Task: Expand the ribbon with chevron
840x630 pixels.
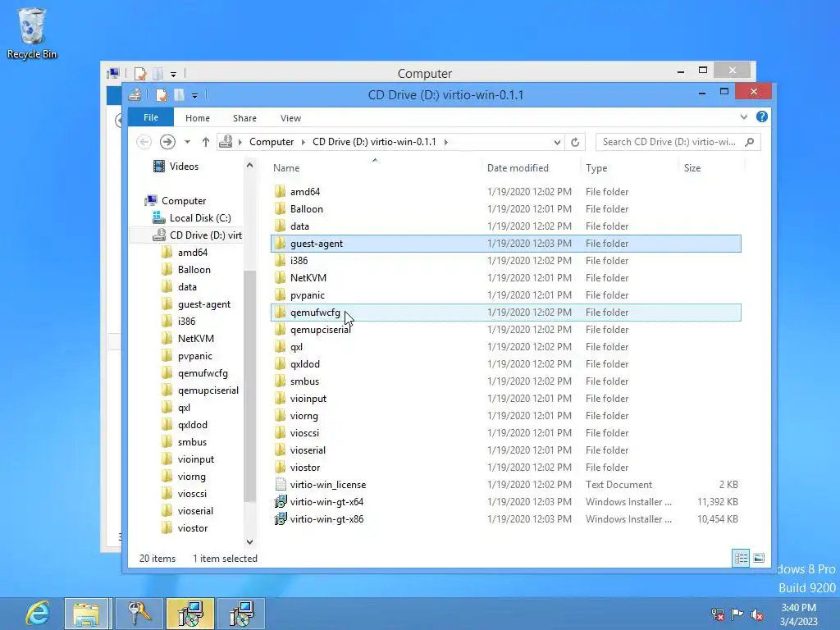Action: [743, 116]
